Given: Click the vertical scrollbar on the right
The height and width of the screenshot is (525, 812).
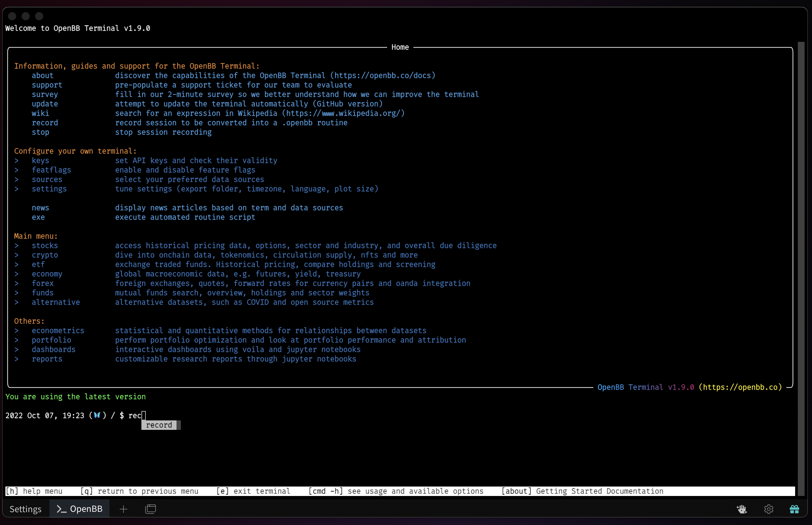Looking at the screenshot, I should point(801,269).
